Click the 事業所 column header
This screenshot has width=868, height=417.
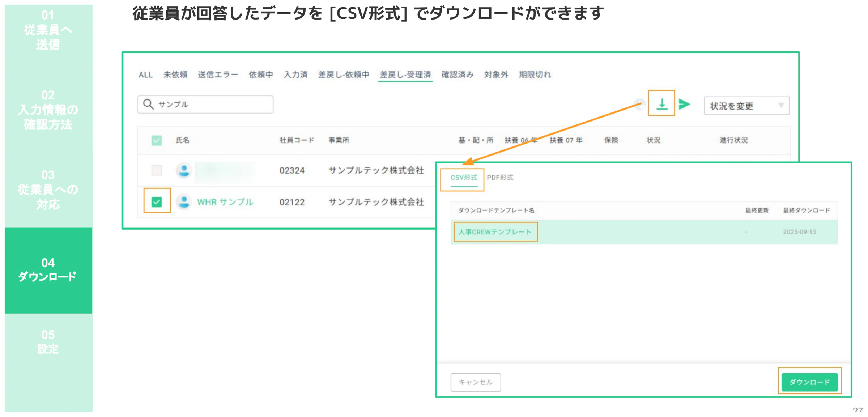339,140
